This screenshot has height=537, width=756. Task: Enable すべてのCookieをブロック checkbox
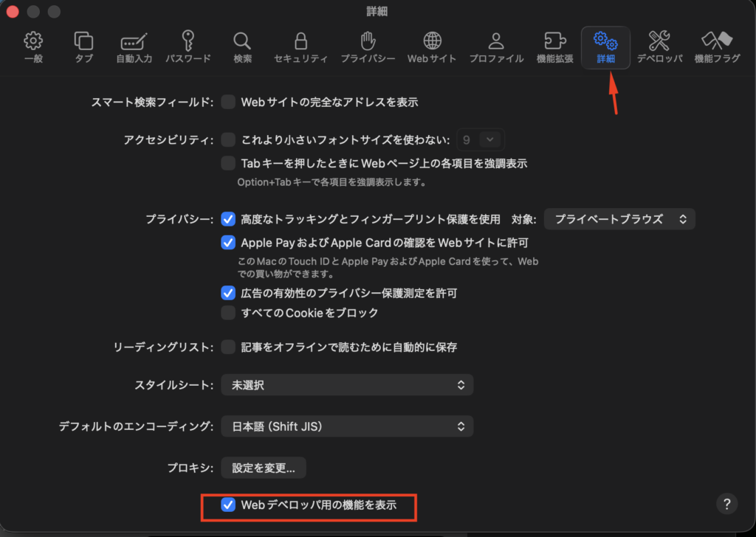point(228,313)
